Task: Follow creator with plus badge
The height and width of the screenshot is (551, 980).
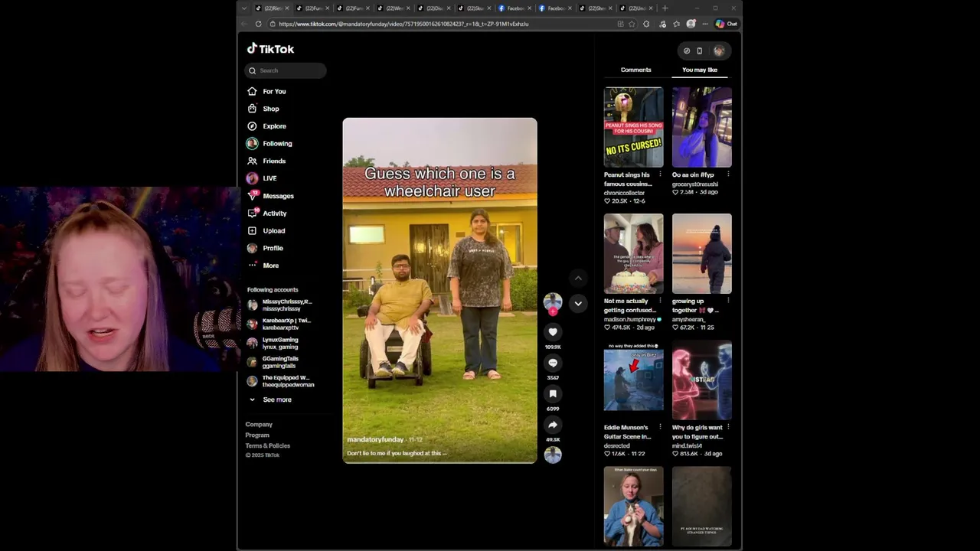Action: coord(553,311)
